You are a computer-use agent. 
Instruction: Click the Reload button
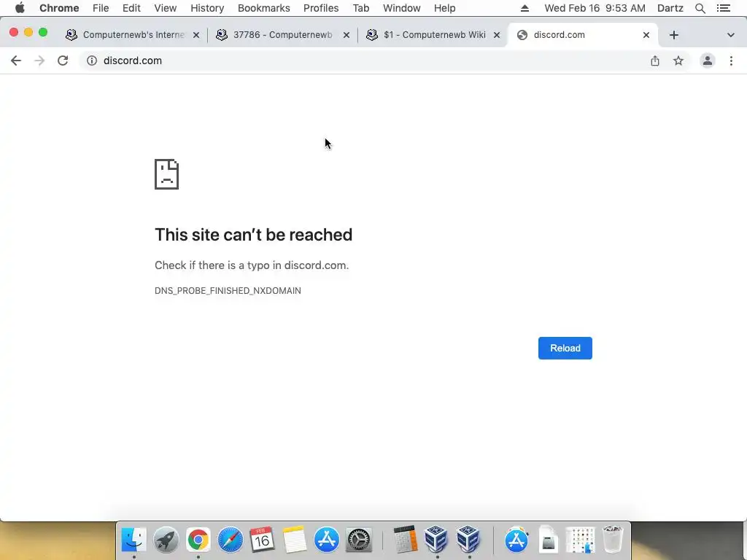point(565,348)
